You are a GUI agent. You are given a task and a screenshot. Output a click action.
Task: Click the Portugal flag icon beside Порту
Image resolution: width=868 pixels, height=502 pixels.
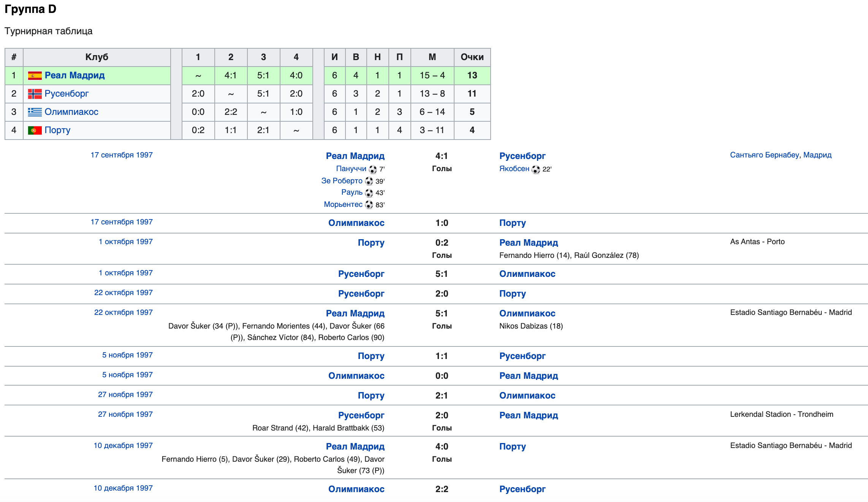click(35, 130)
